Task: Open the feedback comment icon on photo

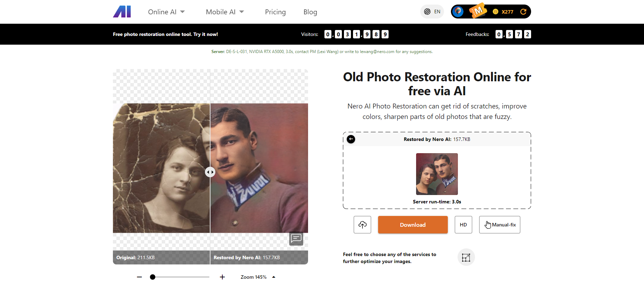Action: tap(296, 239)
